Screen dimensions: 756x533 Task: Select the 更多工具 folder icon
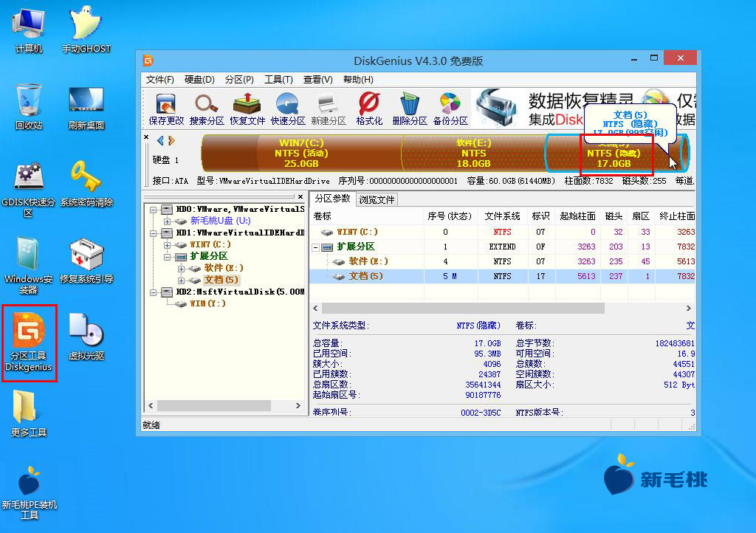coord(29,413)
